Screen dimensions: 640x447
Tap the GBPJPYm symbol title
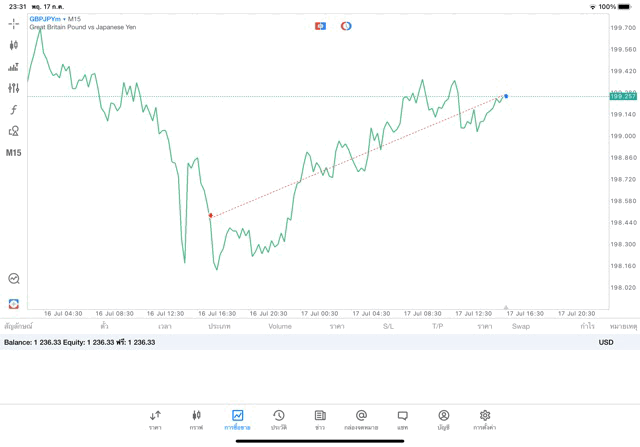pyautogui.click(x=45, y=19)
